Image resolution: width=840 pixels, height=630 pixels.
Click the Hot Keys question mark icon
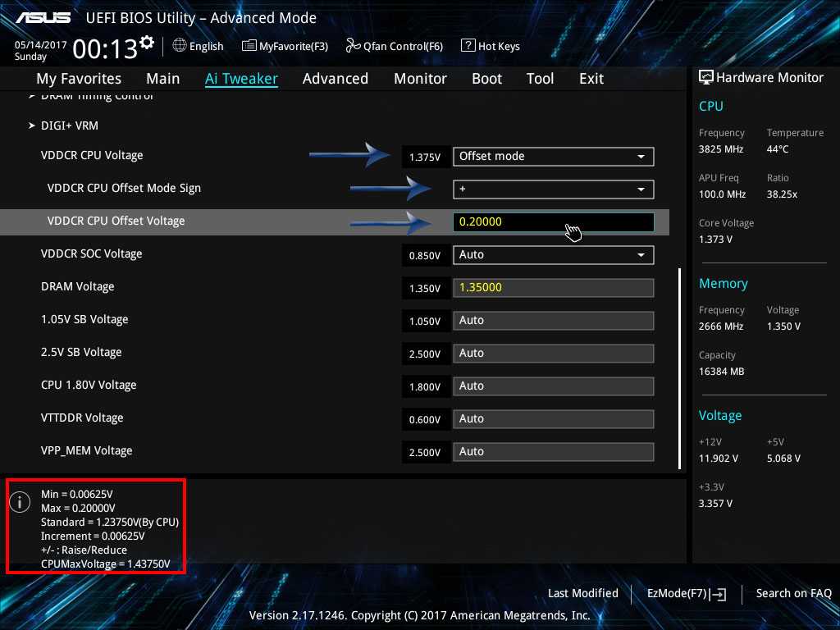(468, 46)
